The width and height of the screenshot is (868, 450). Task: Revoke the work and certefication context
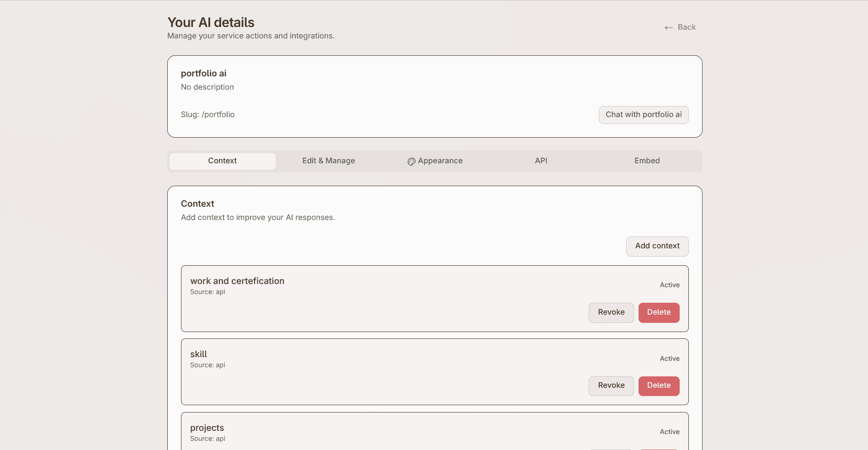[611, 312]
